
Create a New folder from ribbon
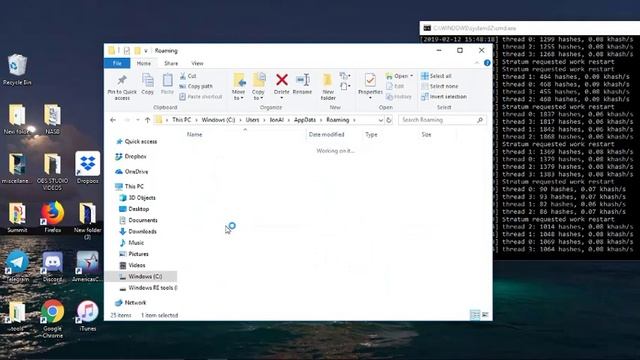pyautogui.click(x=328, y=87)
